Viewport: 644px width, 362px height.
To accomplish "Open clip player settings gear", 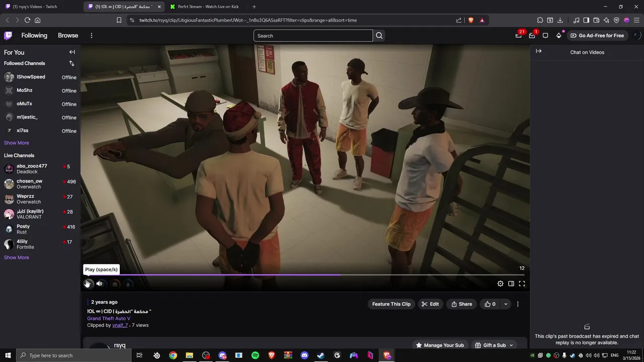I will click(500, 284).
